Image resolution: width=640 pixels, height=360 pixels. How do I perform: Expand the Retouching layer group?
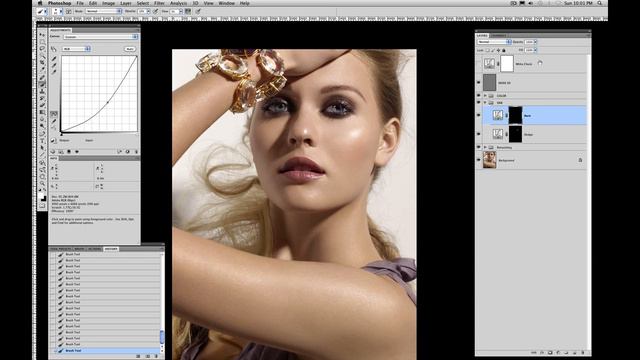[485, 147]
